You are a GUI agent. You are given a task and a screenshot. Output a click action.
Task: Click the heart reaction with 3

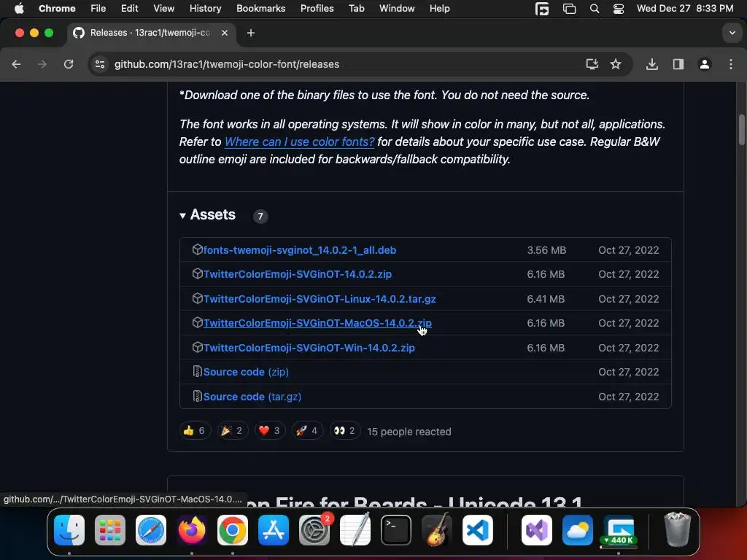point(270,431)
